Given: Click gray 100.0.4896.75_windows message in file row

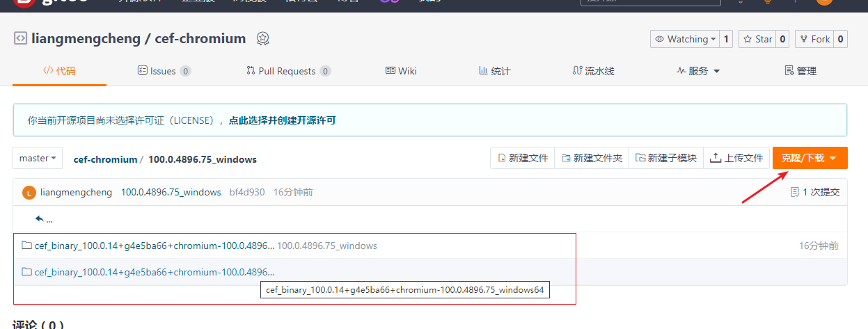Looking at the screenshot, I should pyautogui.click(x=327, y=246).
